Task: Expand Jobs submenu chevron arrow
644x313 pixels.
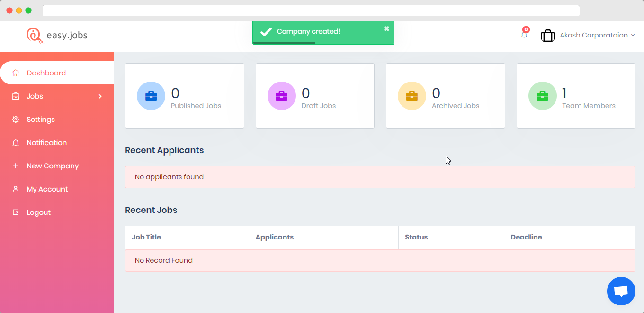Action: click(100, 96)
